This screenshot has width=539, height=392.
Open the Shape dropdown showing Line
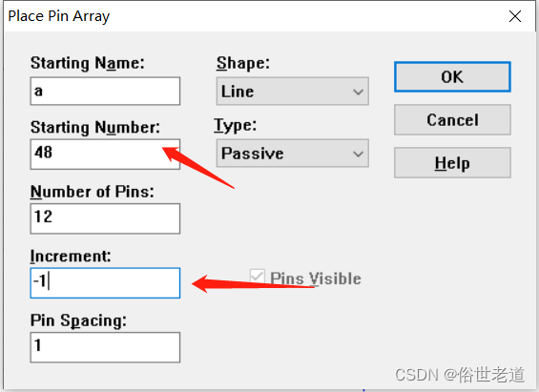pos(293,91)
